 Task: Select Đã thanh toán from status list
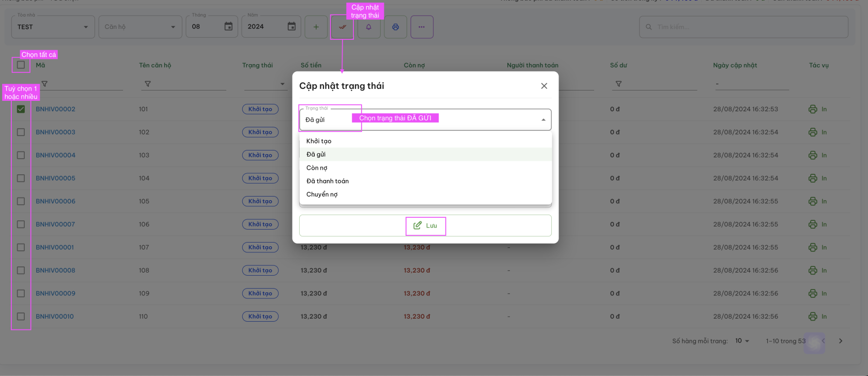328,181
